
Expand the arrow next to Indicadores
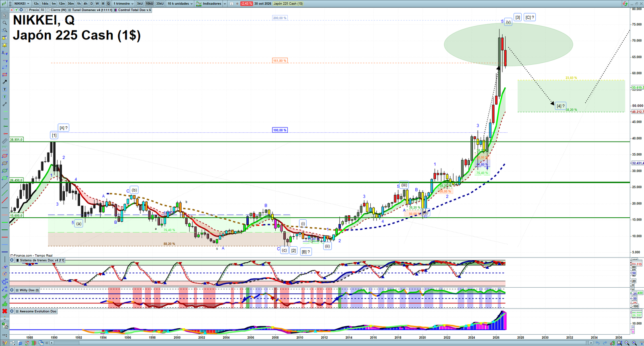225,4
